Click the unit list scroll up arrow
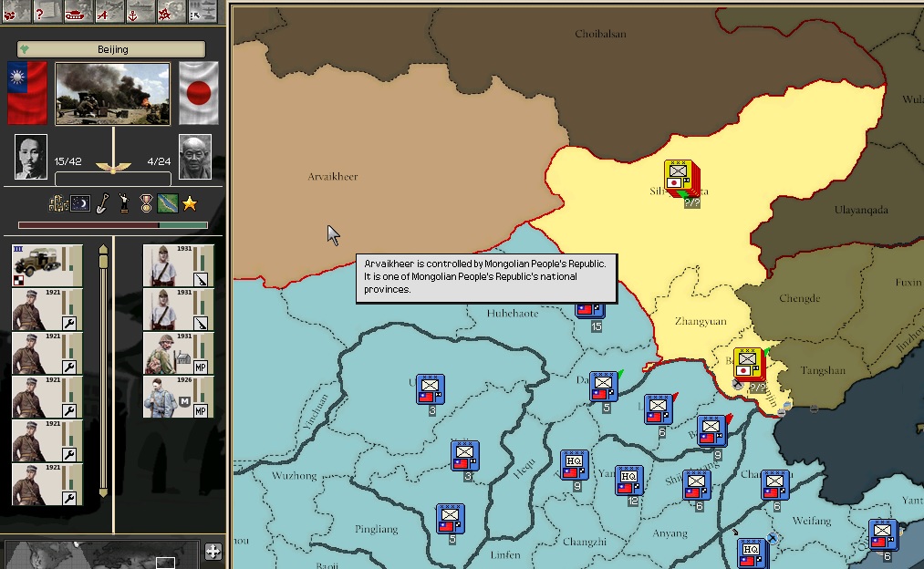 [x=104, y=249]
